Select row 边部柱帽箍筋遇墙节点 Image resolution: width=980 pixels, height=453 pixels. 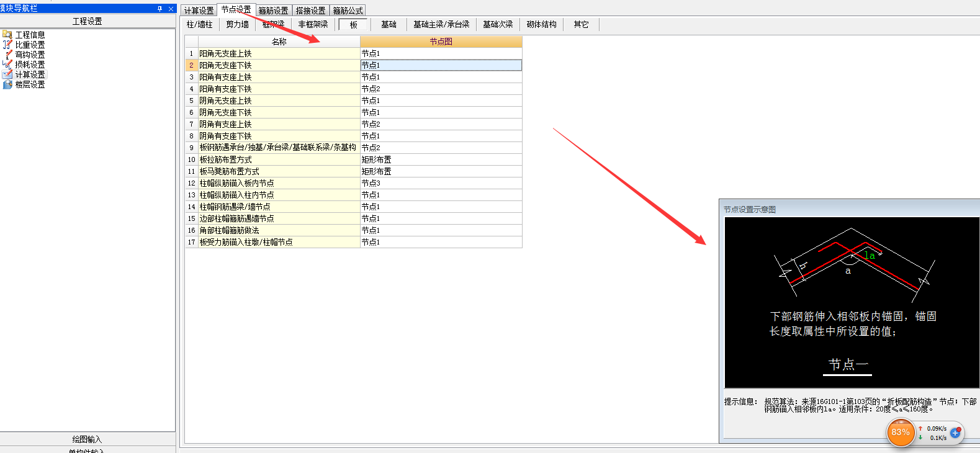(x=279, y=218)
